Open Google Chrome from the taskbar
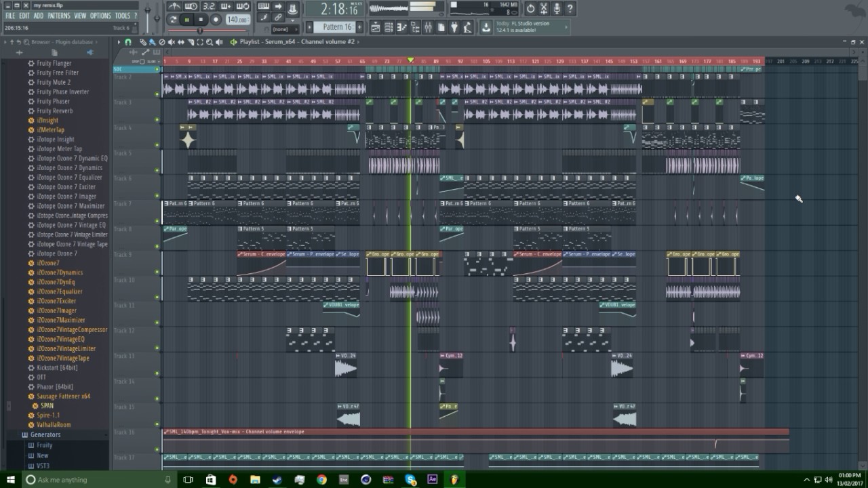Viewport: 868px width, 488px height. click(x=321, y=480)
